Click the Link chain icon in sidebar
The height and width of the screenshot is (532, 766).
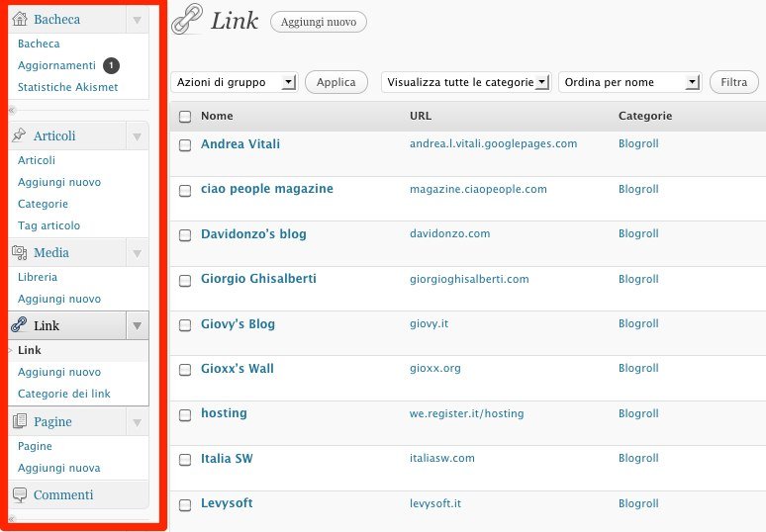(19, 325)
